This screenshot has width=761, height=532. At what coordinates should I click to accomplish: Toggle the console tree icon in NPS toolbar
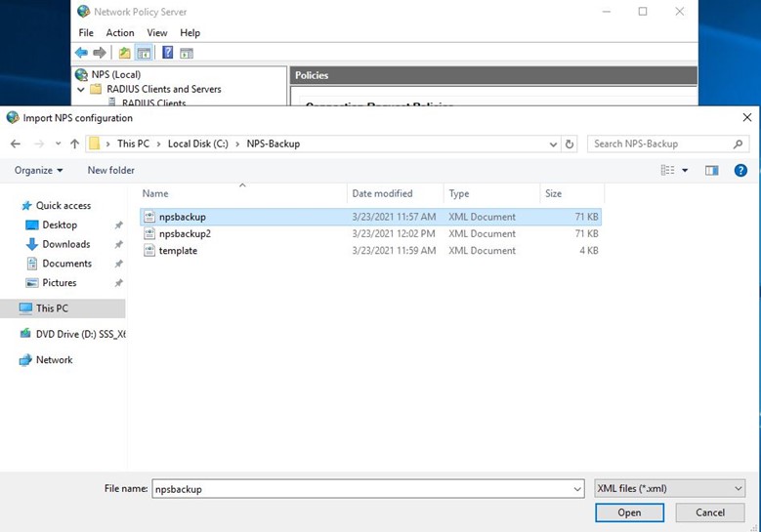click(x=144, y=53)
